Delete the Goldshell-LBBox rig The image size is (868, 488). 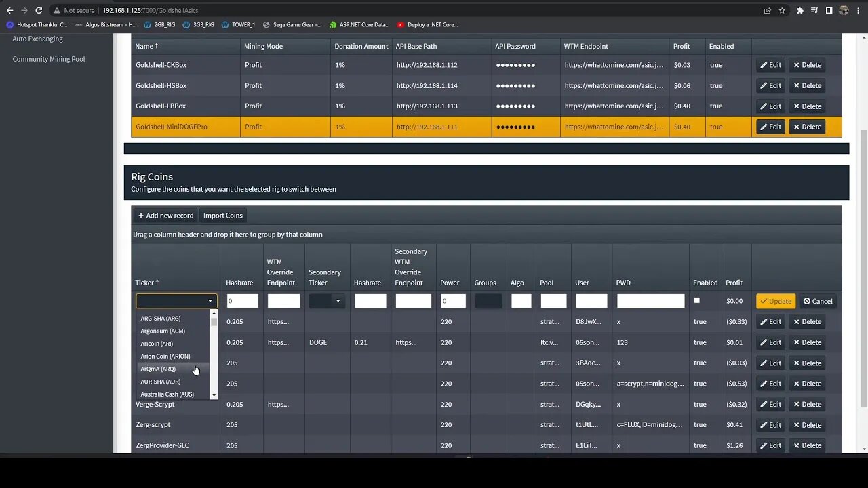coord(807,106)
